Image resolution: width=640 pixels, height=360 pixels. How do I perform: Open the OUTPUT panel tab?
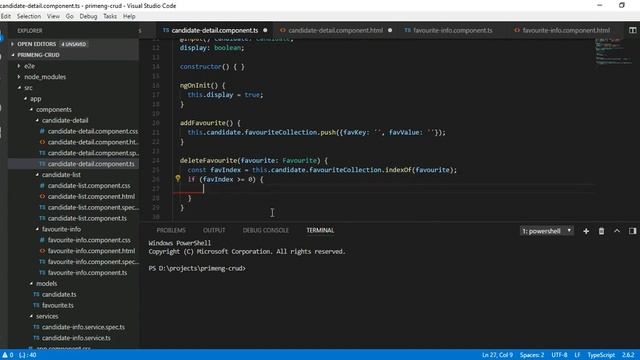(214, 230)
